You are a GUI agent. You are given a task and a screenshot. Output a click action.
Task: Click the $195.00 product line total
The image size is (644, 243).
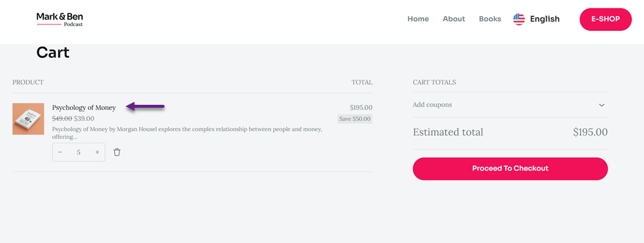click(x=361, y=108)
